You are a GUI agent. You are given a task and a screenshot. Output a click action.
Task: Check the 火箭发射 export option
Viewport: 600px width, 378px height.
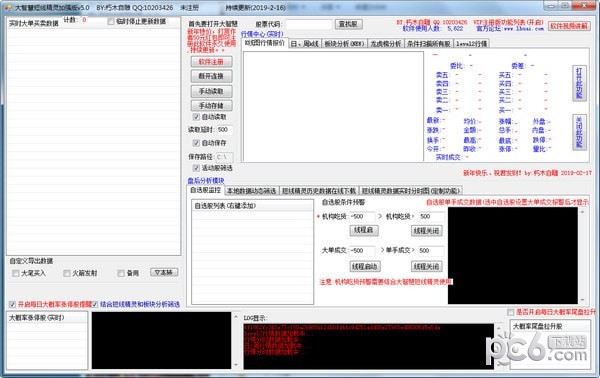coord(67,273)
